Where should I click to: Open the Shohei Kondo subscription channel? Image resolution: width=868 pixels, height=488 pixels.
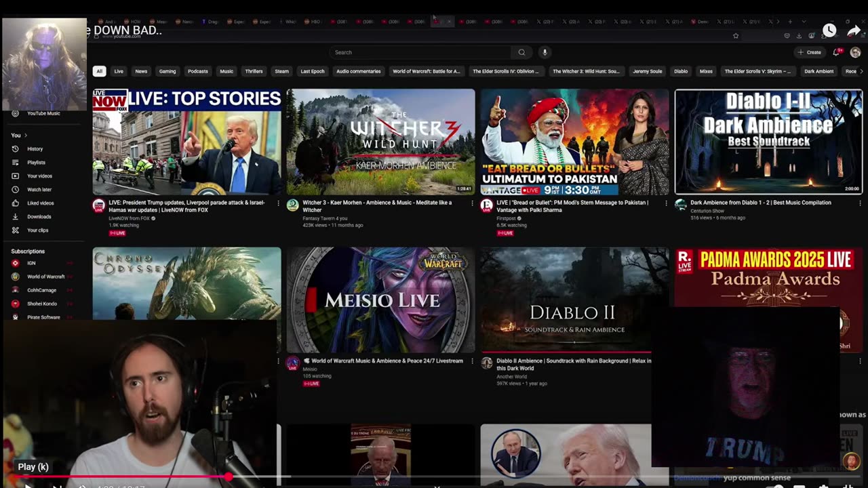(x=41, y=304)
